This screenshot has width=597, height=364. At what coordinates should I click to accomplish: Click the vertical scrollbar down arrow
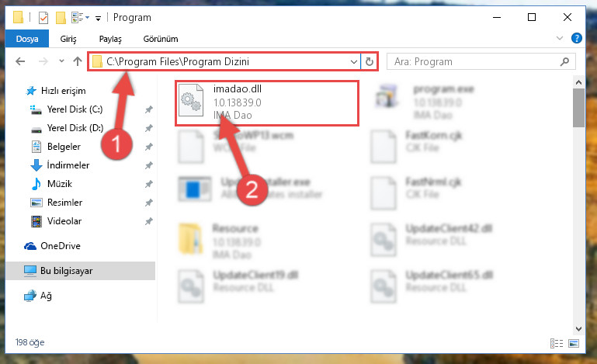click(578, 328)
